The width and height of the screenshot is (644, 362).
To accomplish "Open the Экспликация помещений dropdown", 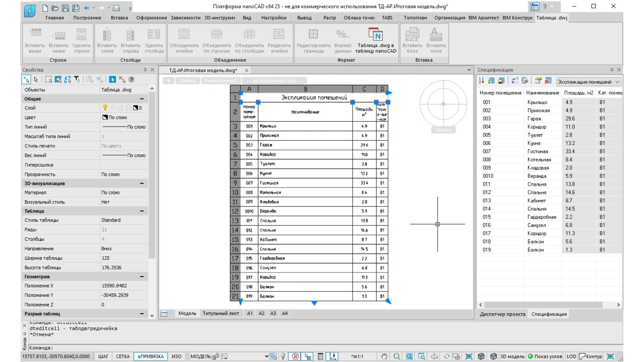I will pos(588,82).
